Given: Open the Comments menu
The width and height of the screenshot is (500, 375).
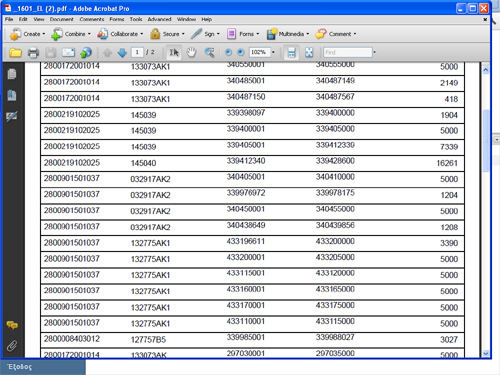Looking at the screenshot, I should 92,19.
